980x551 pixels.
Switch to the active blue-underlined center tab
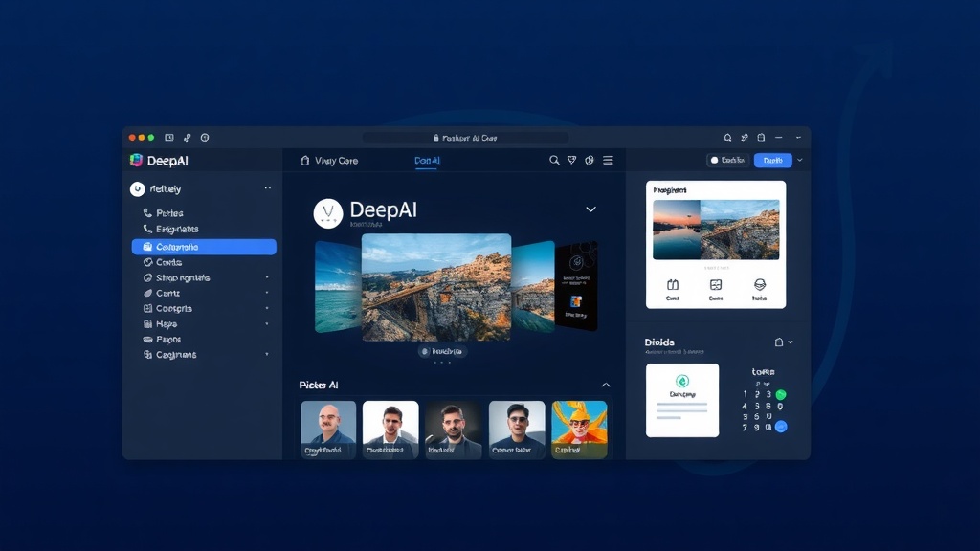[x=427, y=161]
